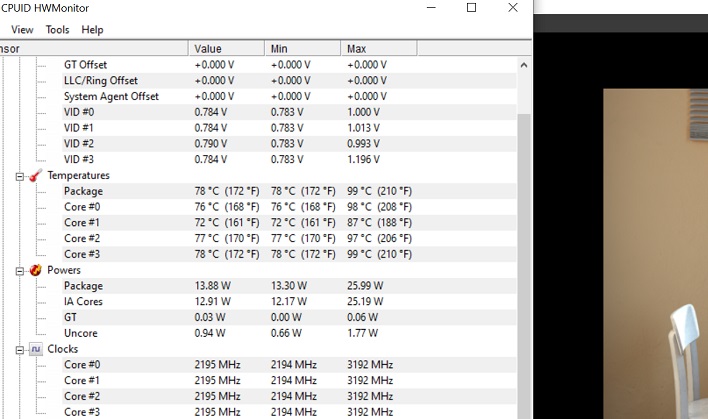Maximize the HWMonitor window
The image size is (708, 419).
[471, 8]
